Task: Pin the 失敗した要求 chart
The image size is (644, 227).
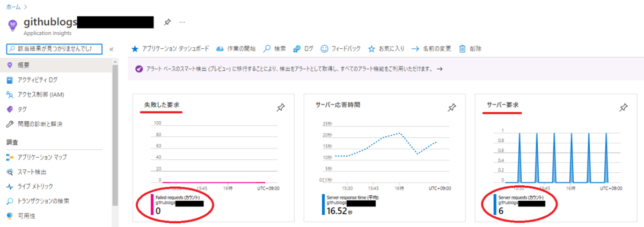Action: point(280,108)
